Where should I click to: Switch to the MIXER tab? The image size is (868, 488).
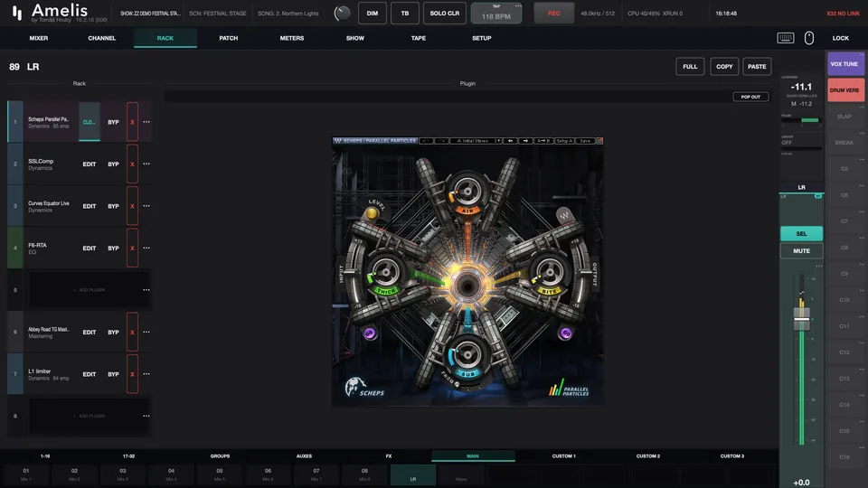[39, 38]
